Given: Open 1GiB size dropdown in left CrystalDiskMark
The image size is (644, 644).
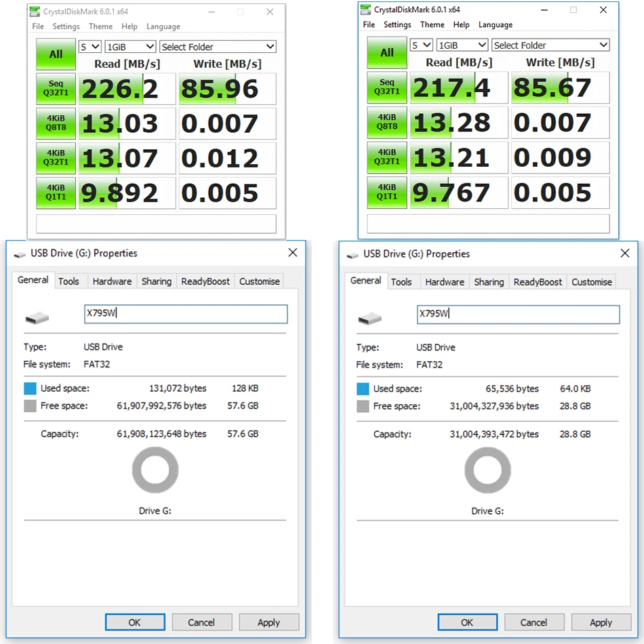Looking at the screenshot, I should (130, 47).
